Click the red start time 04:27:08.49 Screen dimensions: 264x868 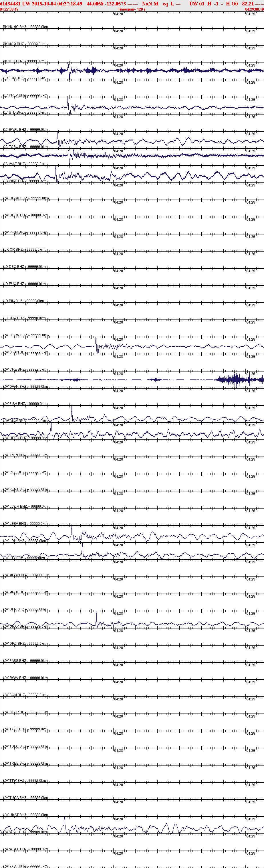(9, 9)
